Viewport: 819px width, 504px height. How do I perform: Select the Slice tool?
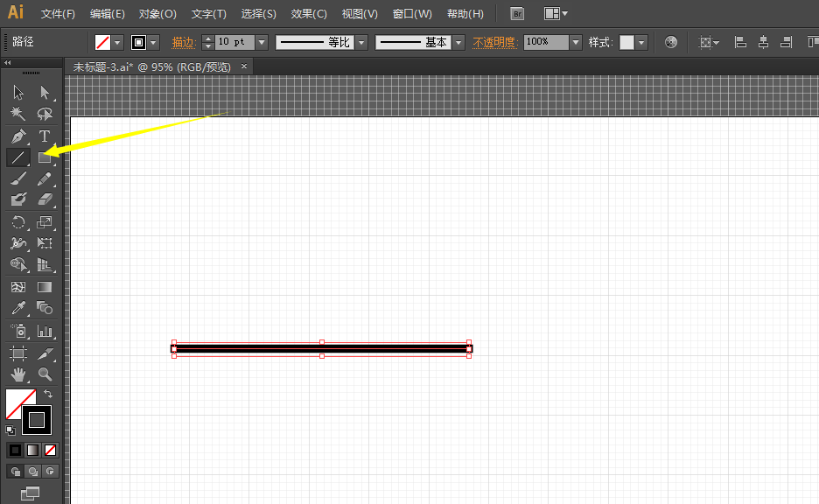(x=45, y=353)
